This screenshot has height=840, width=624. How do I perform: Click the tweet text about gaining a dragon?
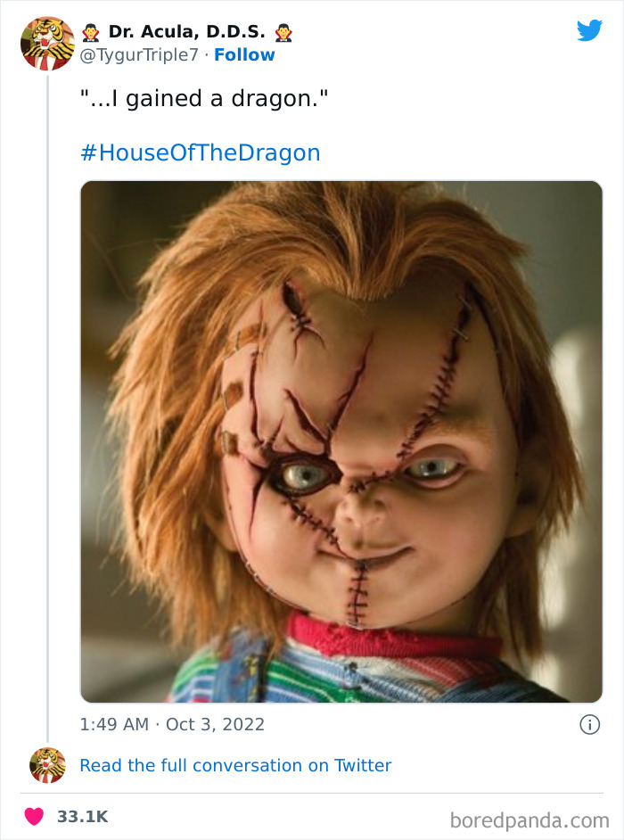point(207,98)
